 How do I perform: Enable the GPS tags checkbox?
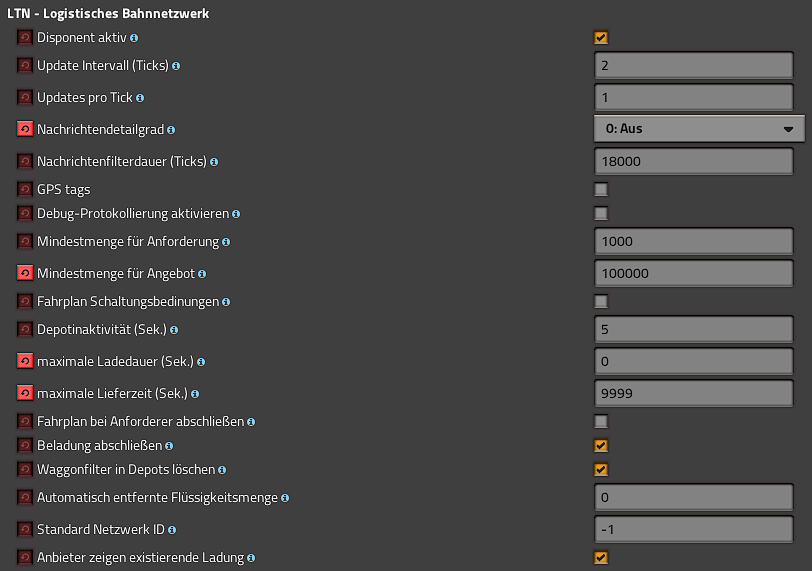pos(601,189)
